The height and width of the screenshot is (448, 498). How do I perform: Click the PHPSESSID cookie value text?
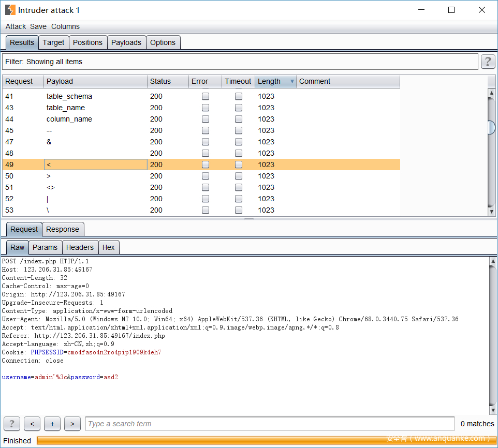click(x=114, y=352)
